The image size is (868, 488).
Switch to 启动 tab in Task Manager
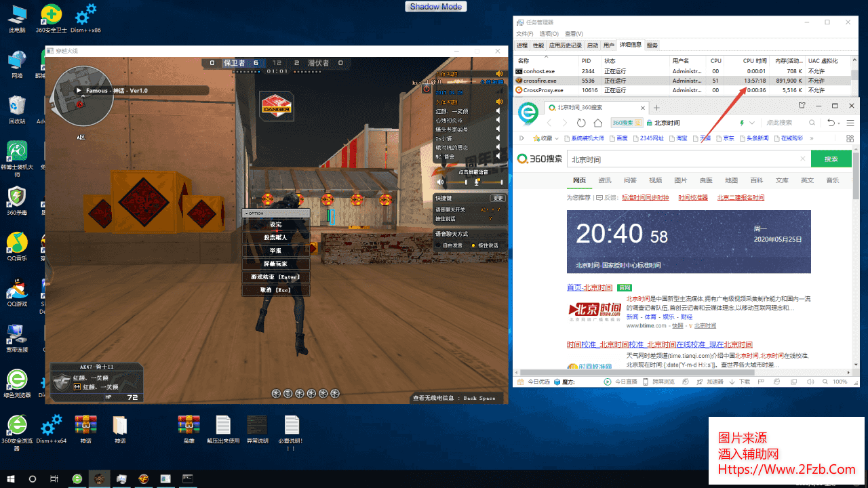[x=593, y=45]
